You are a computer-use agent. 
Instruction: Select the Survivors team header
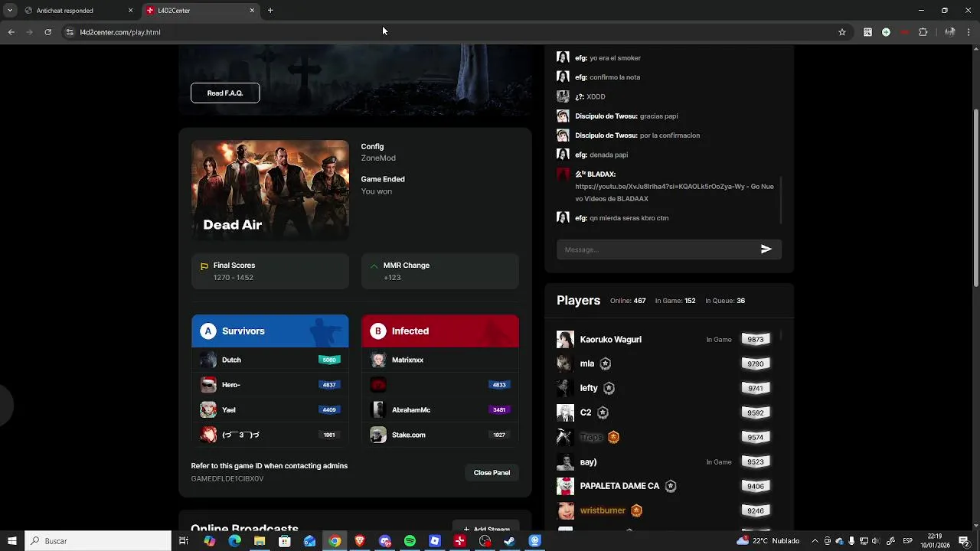[x=270, y=331]
